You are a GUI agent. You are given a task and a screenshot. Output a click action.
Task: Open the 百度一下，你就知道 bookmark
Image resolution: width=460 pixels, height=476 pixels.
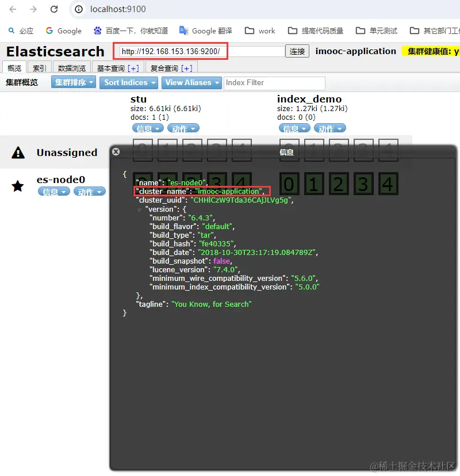click(131, 31)
